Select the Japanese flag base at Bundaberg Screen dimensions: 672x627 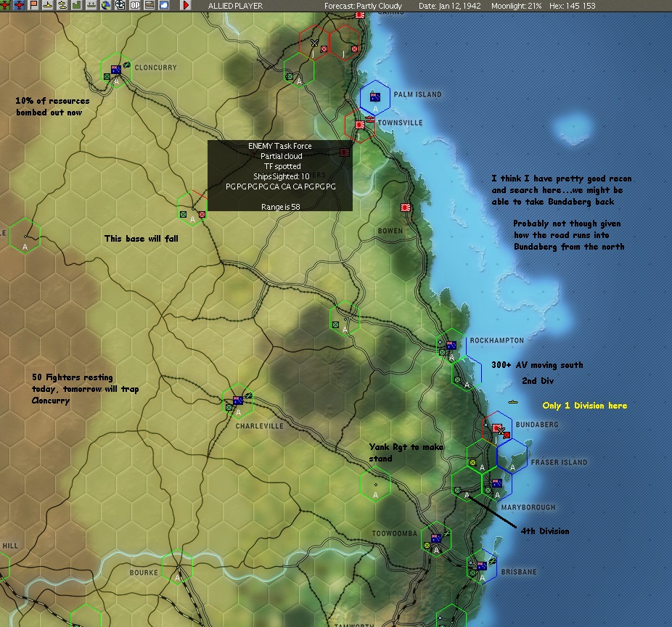[496, 427]
